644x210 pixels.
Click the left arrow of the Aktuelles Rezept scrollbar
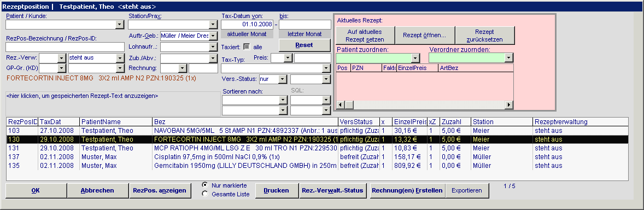(340, 105)
